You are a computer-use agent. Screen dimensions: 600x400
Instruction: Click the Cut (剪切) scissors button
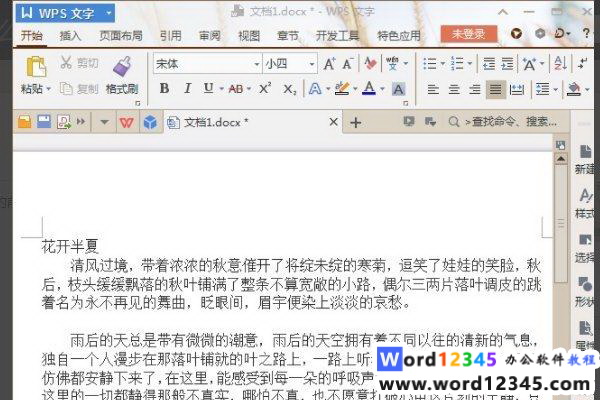coord(78,63)
